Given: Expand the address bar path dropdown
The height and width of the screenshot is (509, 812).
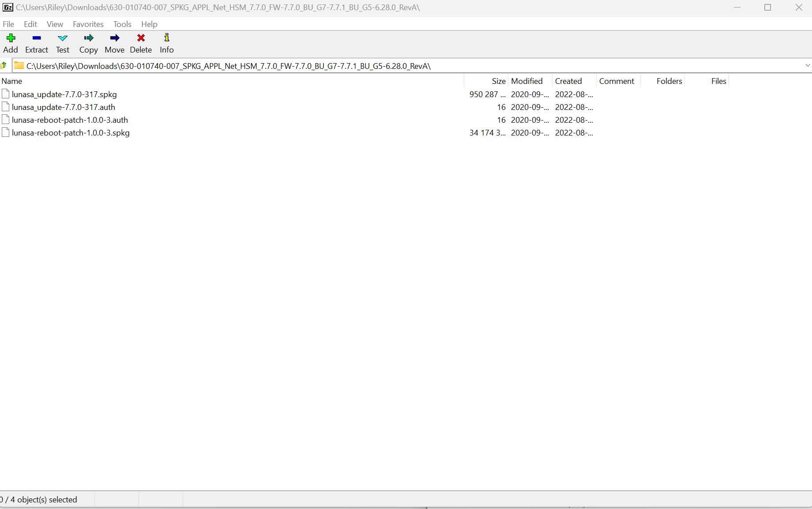Looking at the screenshot, I should coord(807,66).
